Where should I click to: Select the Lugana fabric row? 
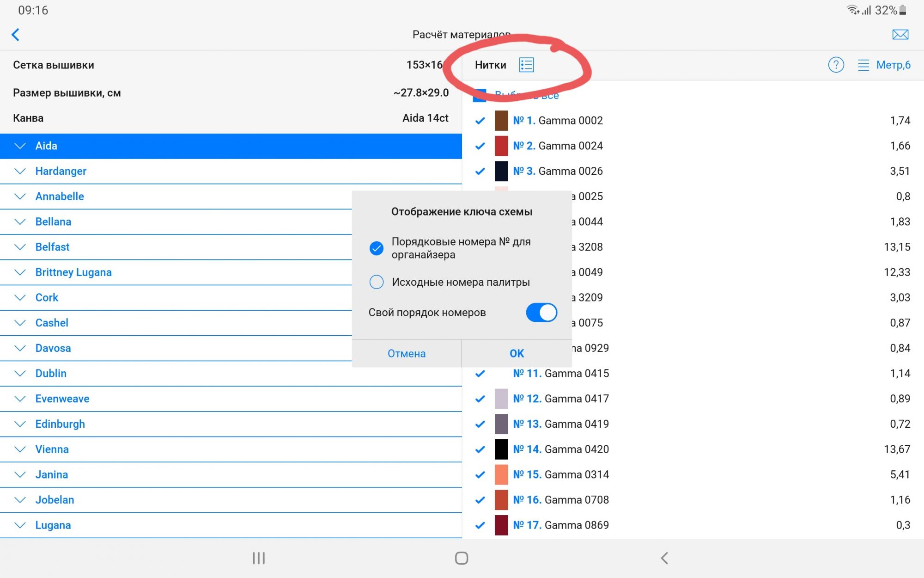[x=53, y=525]
